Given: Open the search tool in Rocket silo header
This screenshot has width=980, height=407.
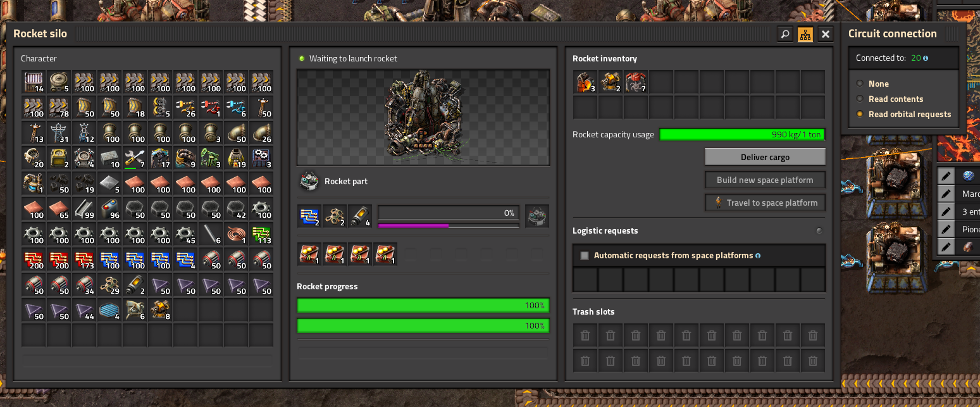Looking at the screenshot, I should 785,34.
